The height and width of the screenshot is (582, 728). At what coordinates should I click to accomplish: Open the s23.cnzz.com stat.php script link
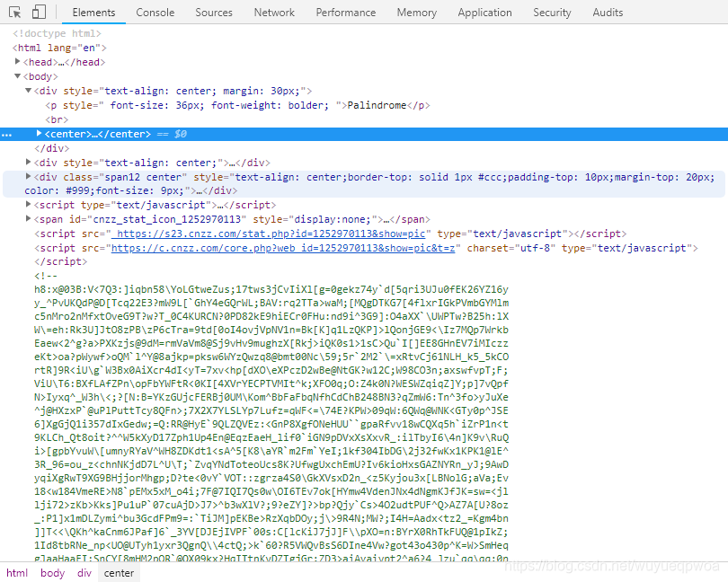pos(271,234)
